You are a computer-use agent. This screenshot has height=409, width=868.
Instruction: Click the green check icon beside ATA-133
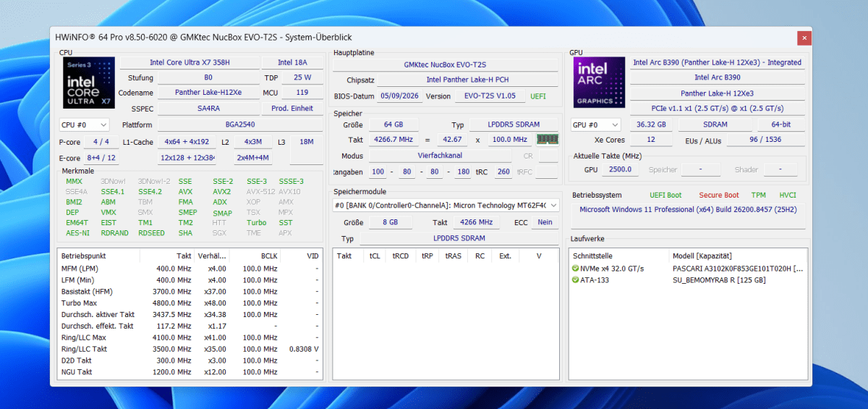(x=575, y=280)
